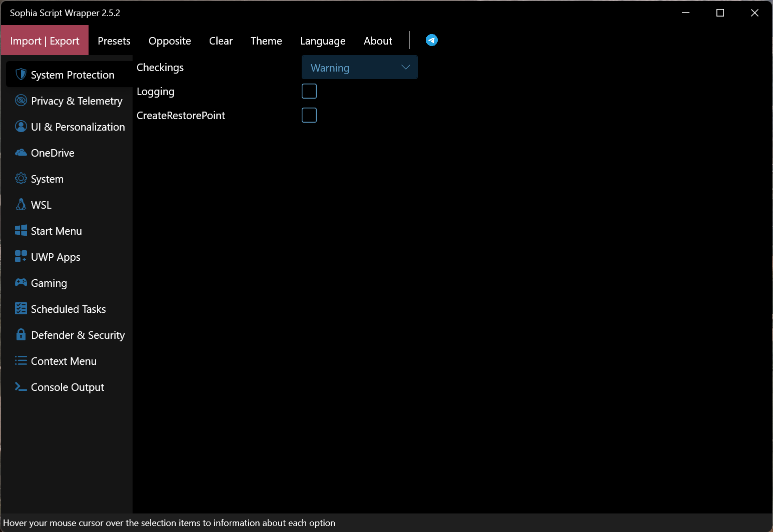Click the status bar hint text

coord(169,523)
